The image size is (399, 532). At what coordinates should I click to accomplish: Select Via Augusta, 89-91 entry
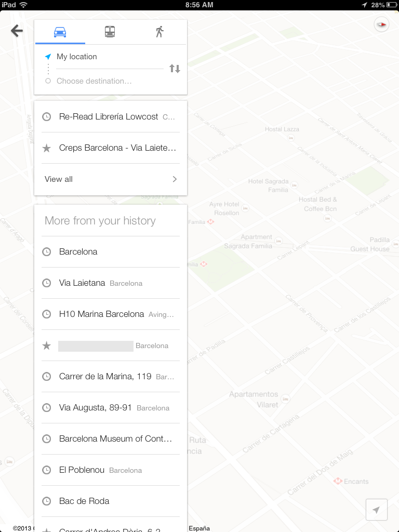point(110,408)
